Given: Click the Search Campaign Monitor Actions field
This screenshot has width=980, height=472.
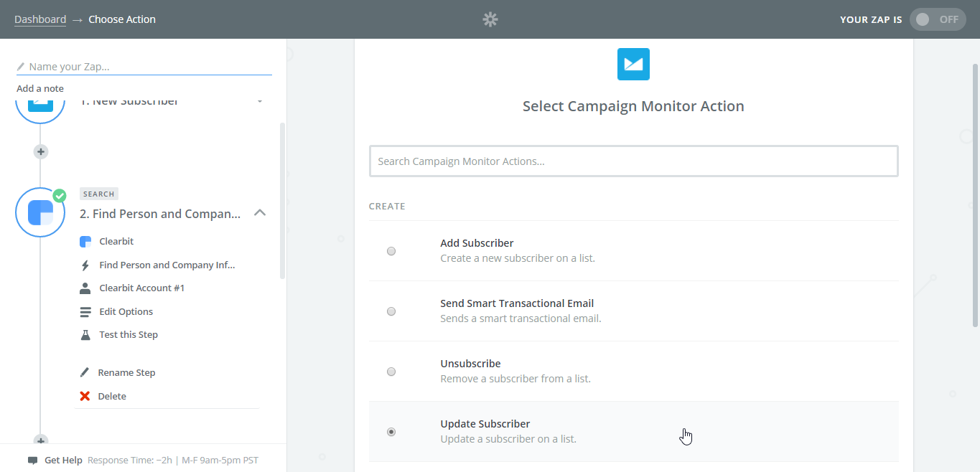Looking at the screenshot, I should tap(633, 161).
